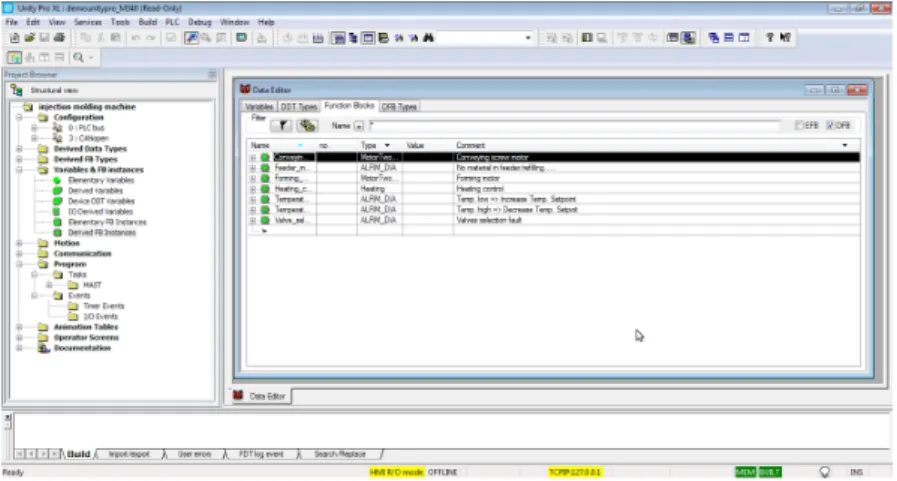The width and height of the screenshot is (897, 481).
Task: Open the Services menu
Action: click(88, 22)
